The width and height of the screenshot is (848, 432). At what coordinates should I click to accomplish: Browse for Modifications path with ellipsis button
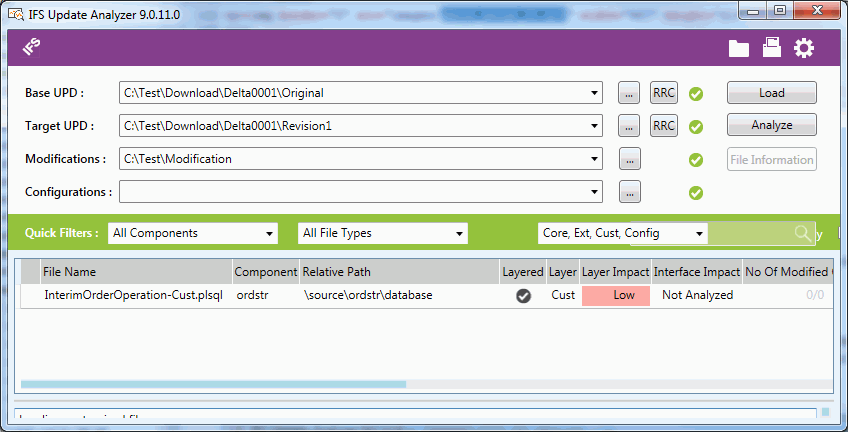tap(629, 159)
